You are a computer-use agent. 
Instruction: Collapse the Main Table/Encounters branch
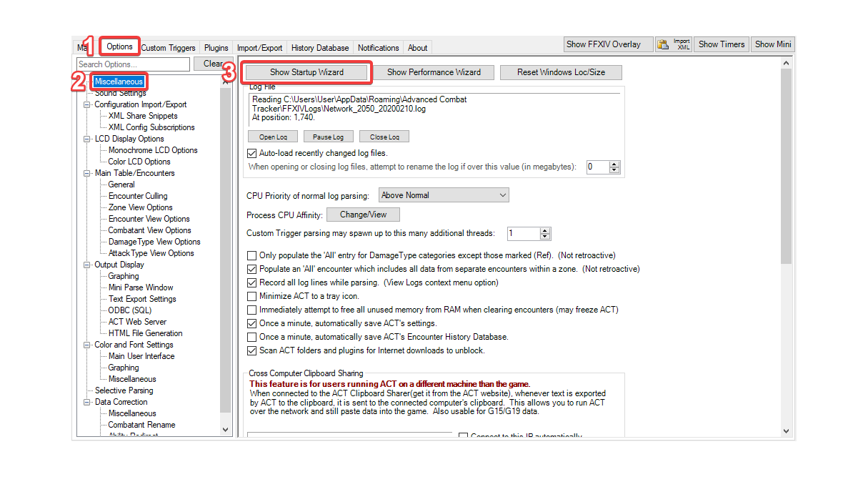[x=87, y=172]
